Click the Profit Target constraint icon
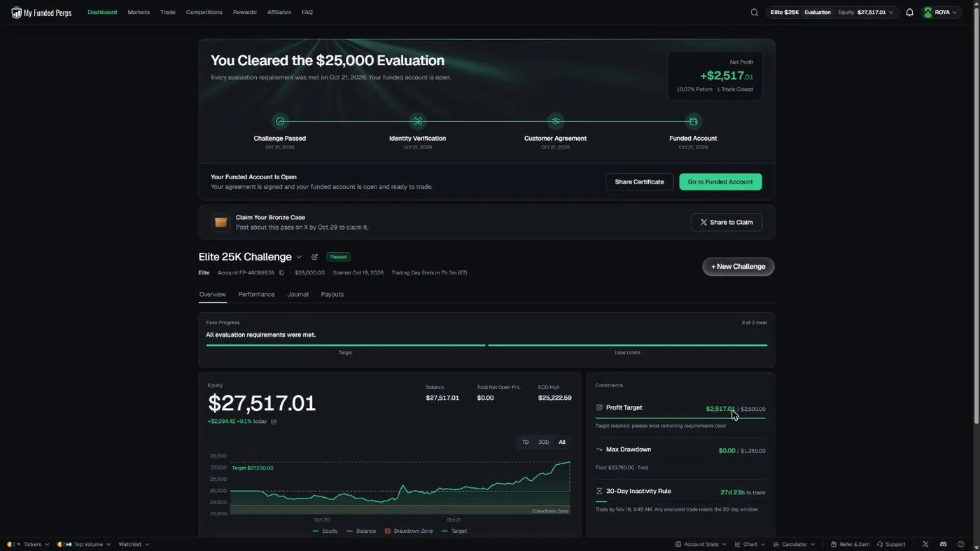The height and width of the screenshot is (551, 980). [x=599, y=407]
